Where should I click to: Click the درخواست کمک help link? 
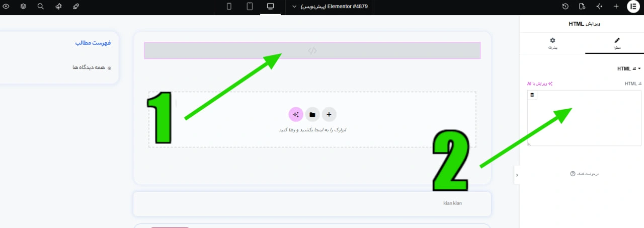tap(585, 174)
